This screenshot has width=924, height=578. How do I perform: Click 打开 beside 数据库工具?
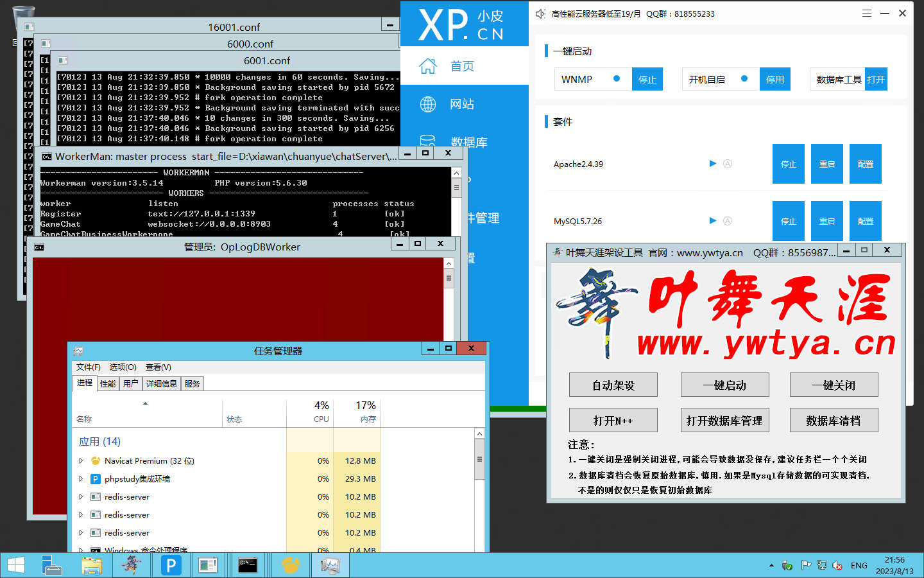click(876, 79)
